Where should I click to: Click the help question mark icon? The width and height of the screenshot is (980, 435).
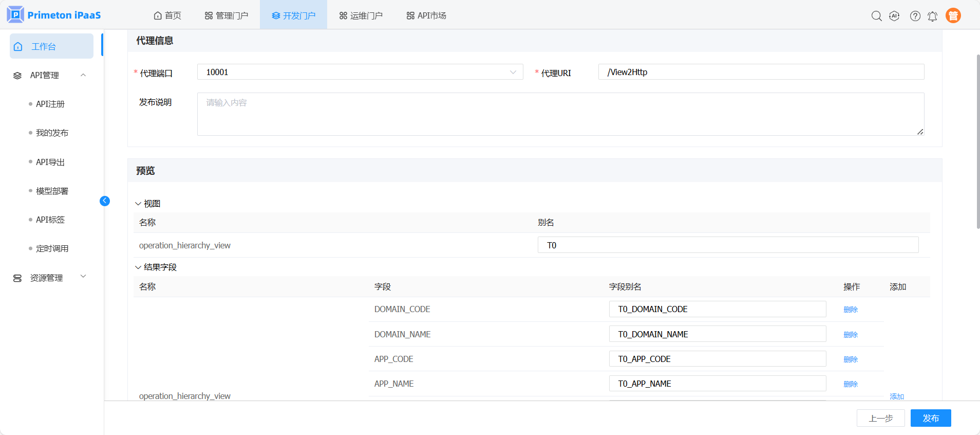915,16
